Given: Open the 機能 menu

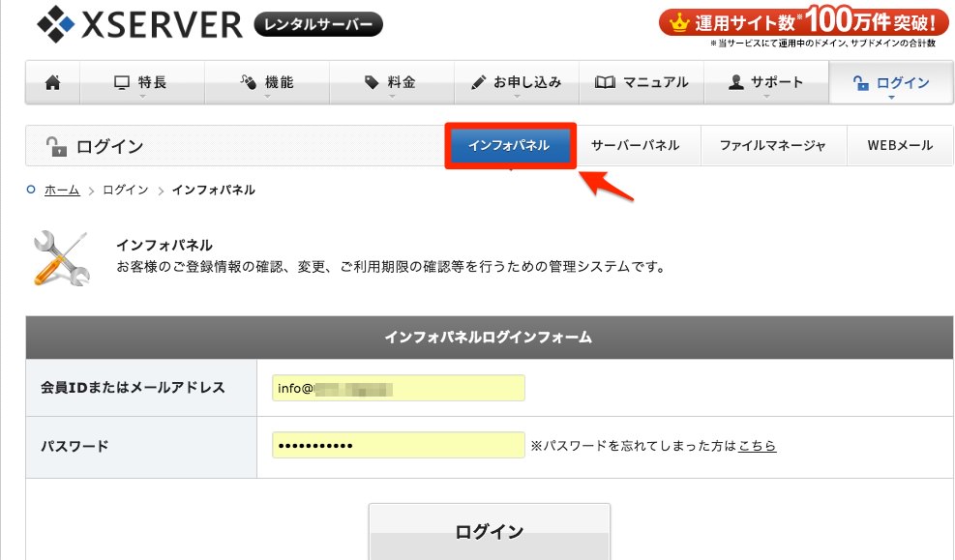Looking at the screenshot, I should [x=267, y=82].
